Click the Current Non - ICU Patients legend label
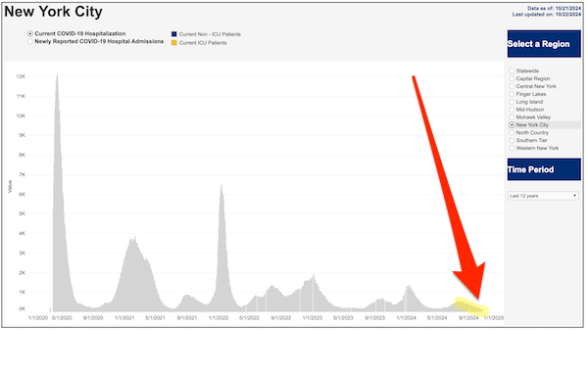Viewport: 588px width, 372px height. [x=210, y=34]
